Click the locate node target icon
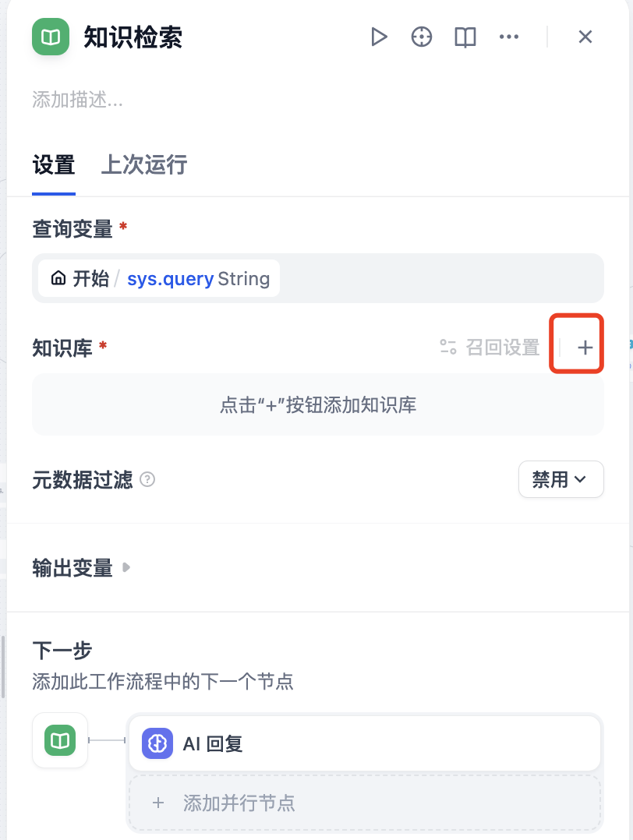The width and height of the screenshot is (633, 840). click(422, 37)
